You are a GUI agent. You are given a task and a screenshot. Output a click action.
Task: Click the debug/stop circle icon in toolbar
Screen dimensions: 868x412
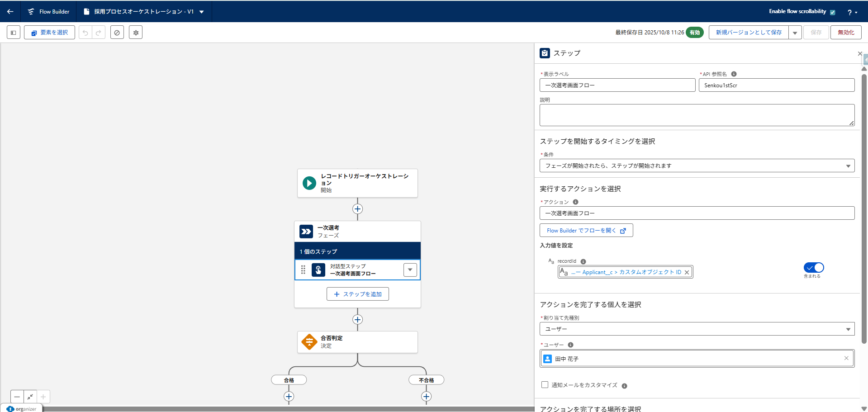117,33
